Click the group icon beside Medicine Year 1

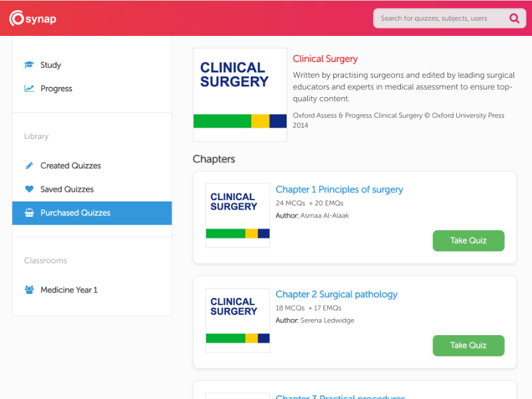(29, 290)
